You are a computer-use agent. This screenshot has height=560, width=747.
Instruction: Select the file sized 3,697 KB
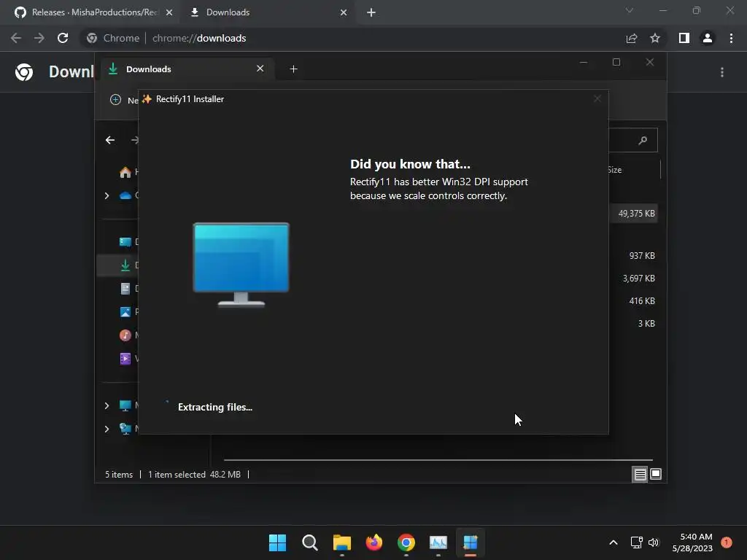(639, 279)
